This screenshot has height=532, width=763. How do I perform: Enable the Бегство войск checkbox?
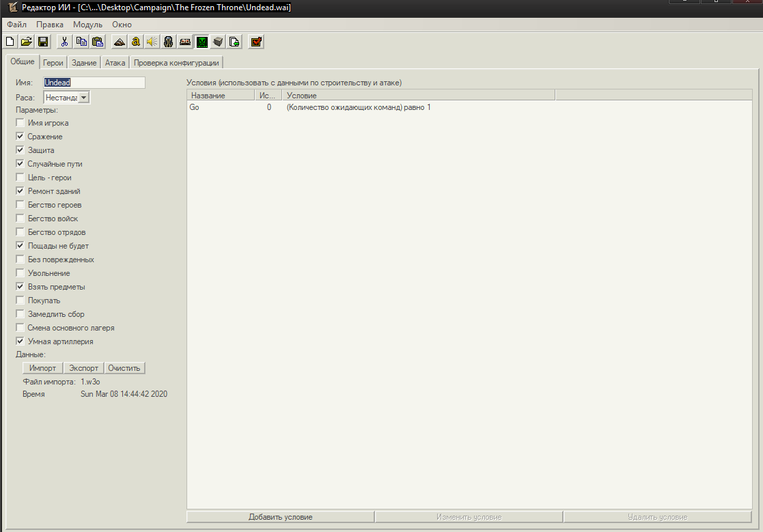[20, 218]
